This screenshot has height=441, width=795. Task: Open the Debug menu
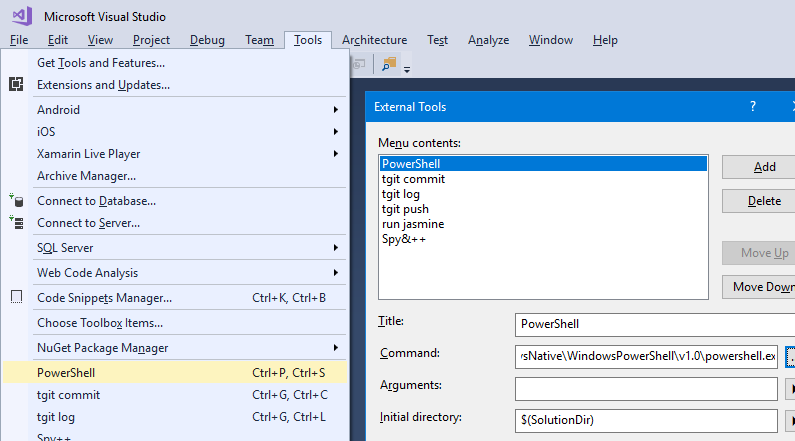click(207, 40)
